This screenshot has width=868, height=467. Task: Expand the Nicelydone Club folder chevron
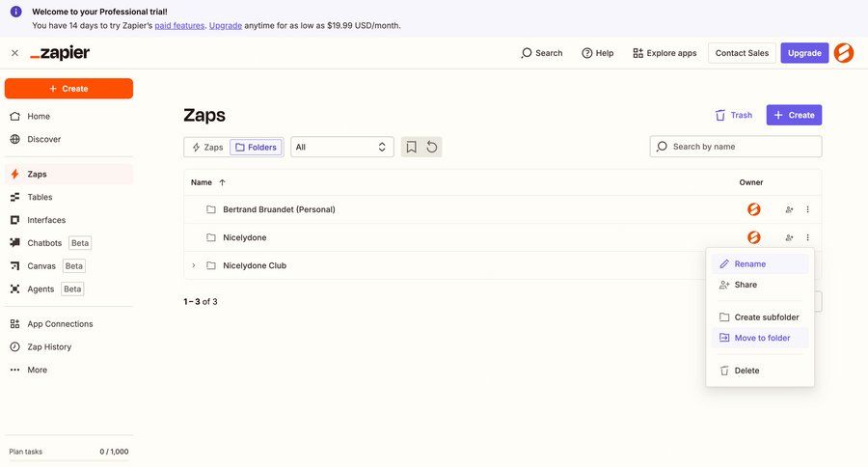pyautogui.click(x=193, y=265)
